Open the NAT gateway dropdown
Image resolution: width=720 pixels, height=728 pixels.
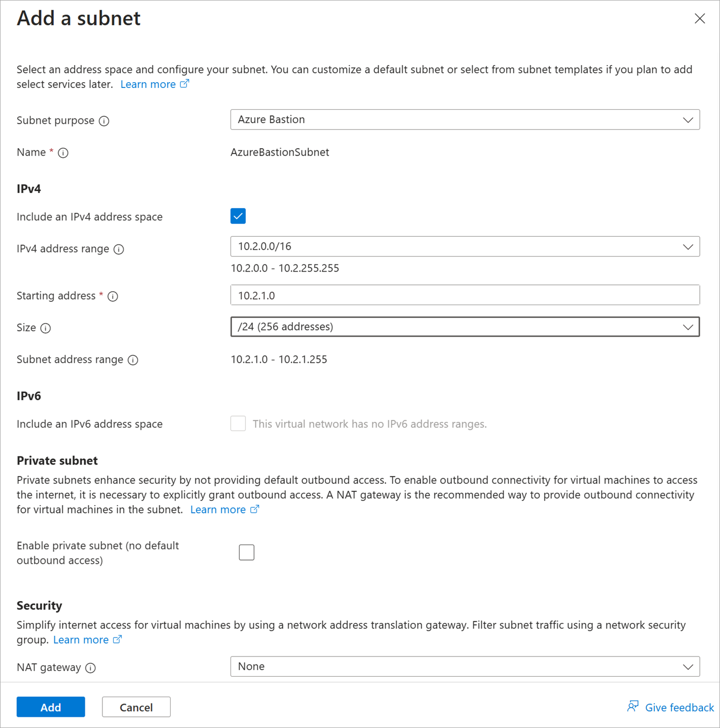click(x=465, y=667)
